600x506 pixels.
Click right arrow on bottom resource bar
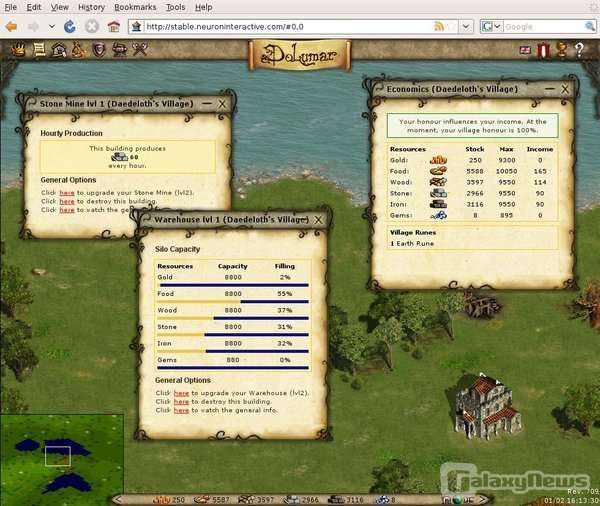point(483,499)
